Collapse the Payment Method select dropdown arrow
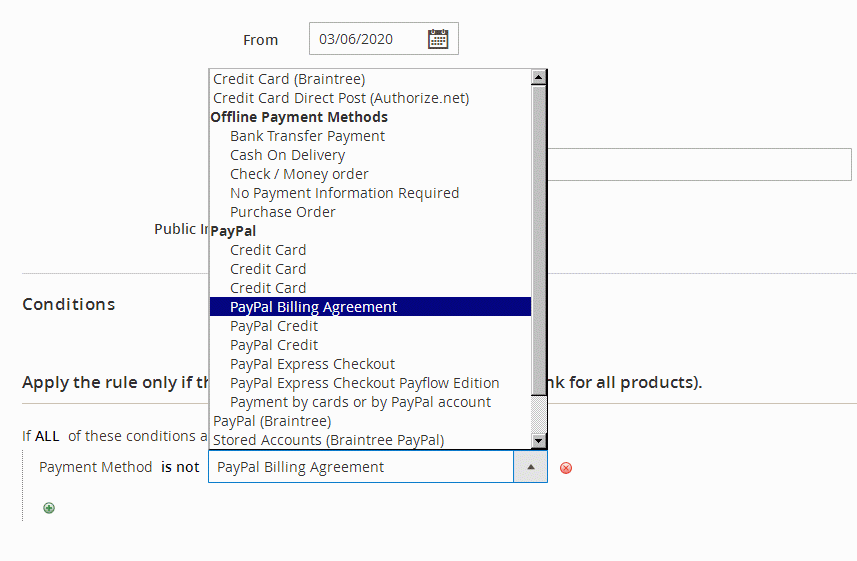Viewport: 857px width, 561px height. coord(530,467)
